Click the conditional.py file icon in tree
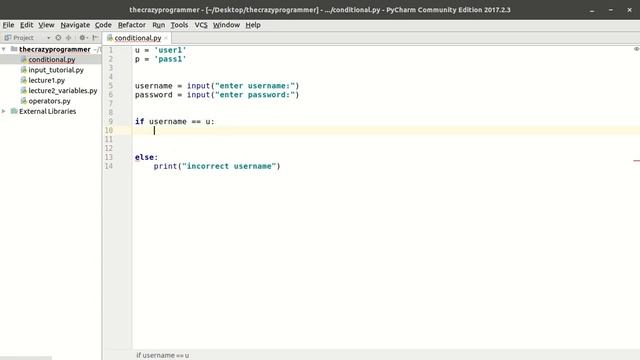Viewport: 640px width, 360px height. pos(24,60)
